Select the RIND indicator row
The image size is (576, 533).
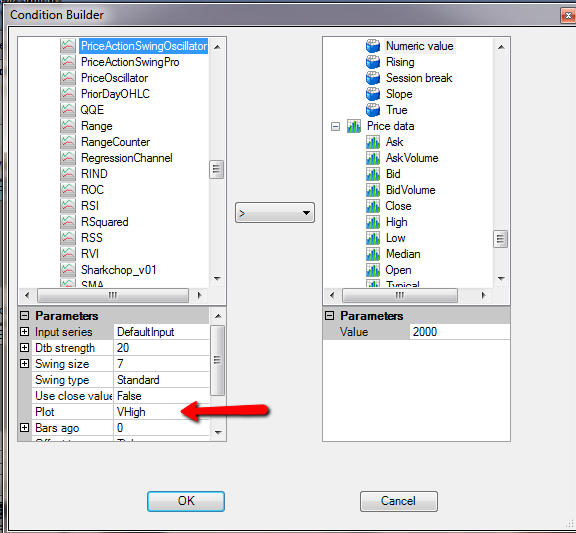click(x=94, y=174)
